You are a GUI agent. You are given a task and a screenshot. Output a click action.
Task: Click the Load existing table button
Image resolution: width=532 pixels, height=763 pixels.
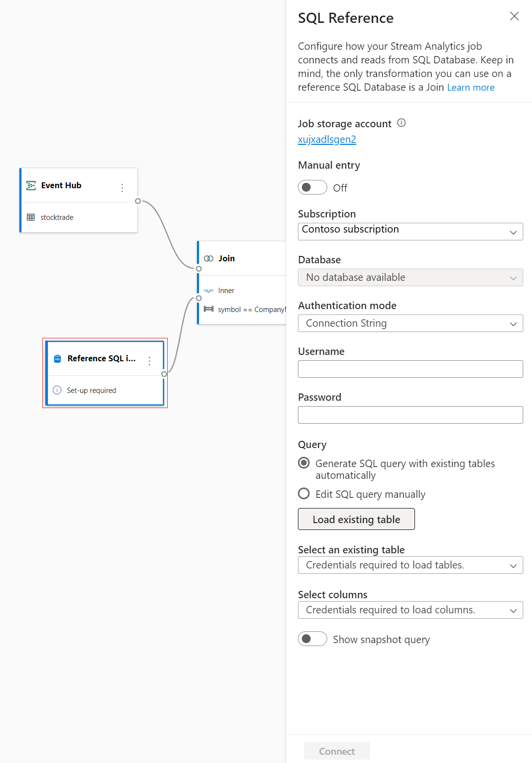pos(356,519)
